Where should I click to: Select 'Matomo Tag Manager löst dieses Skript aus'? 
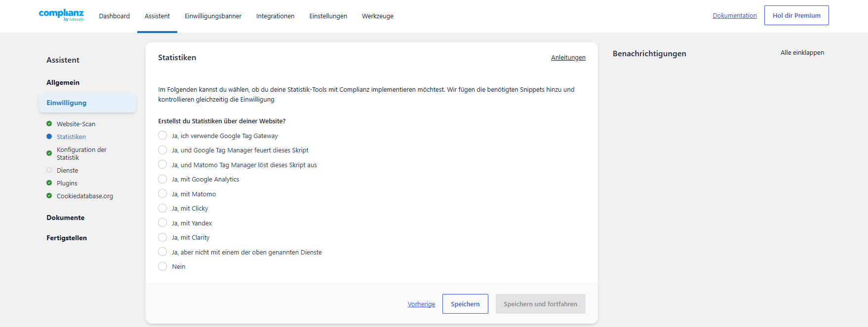coord(162,165)
